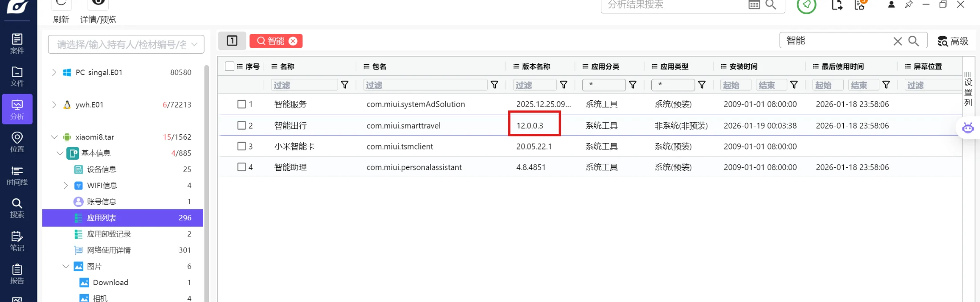Click the filter funnel for 最后使用时间 column

pos(886,85)
